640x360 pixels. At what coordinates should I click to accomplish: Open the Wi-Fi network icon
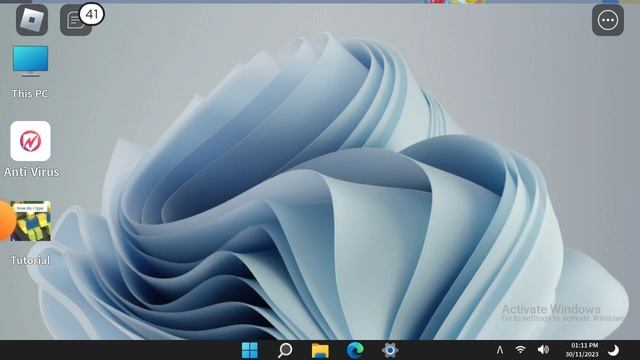tap(520, 349)
